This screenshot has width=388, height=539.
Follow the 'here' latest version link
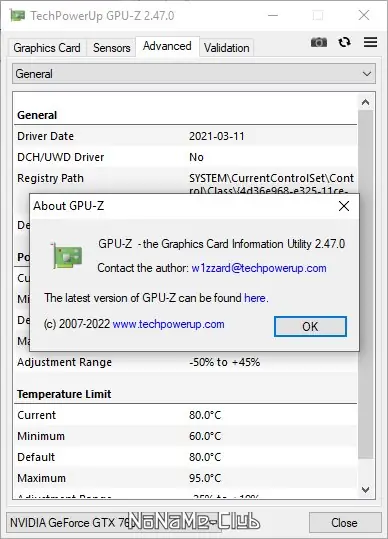point(255,298)
